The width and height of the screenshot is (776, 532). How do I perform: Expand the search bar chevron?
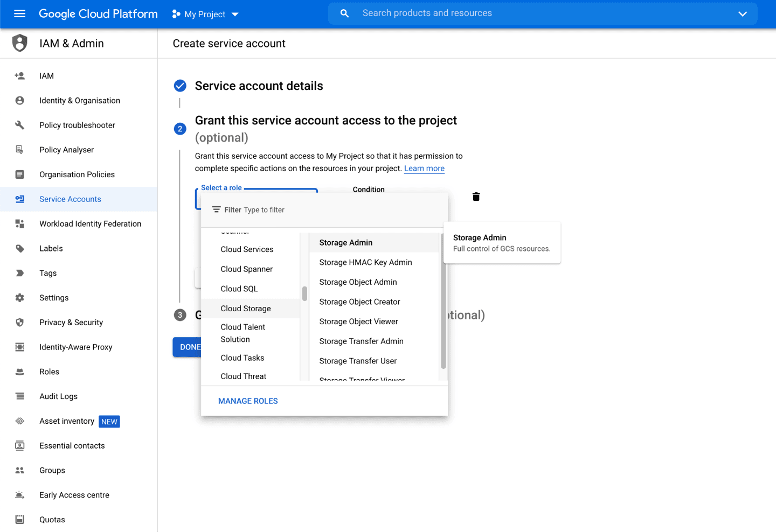pyautogui.click(x=743, y=14)
